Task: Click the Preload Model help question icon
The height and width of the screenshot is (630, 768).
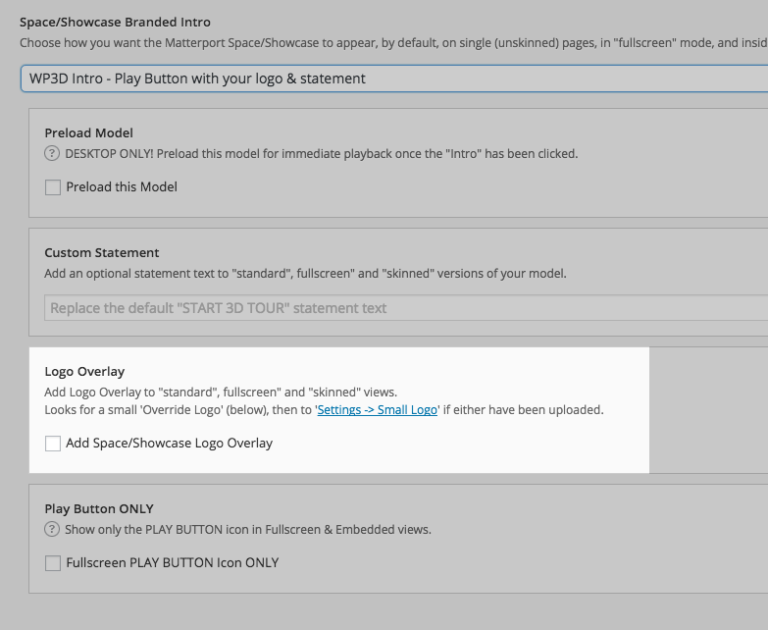Action: point(52,154)
